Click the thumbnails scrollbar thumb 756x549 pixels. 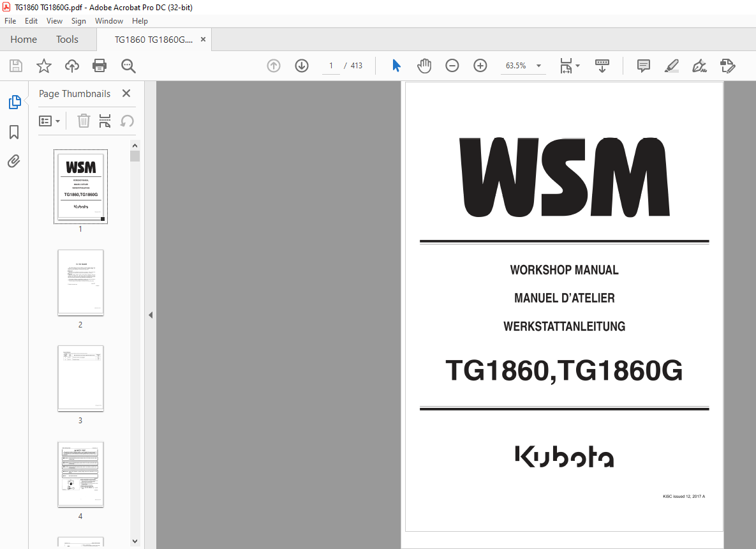(135, 156)
